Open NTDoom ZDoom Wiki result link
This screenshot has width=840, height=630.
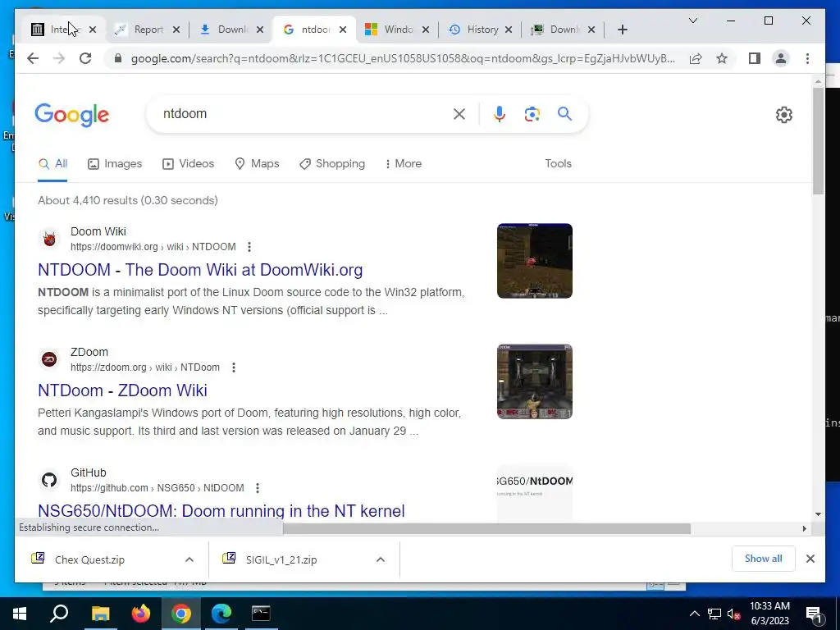pyautogui.click(x=122, y=390)
